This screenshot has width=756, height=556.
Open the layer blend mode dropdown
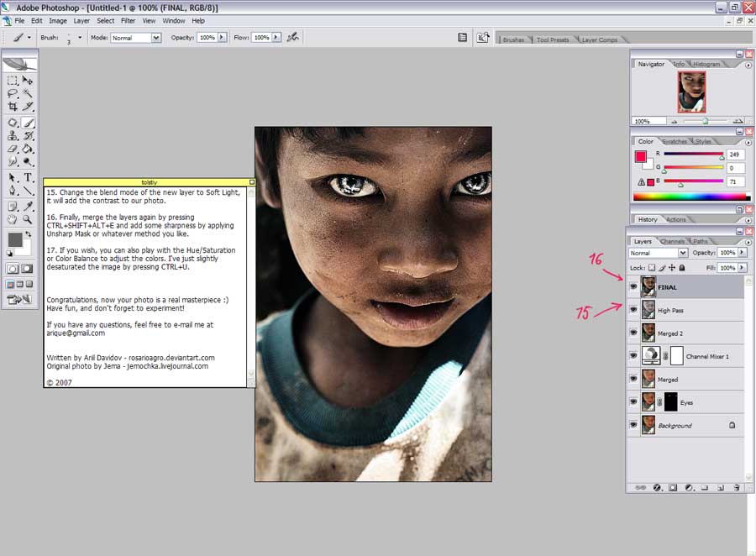click(682, 253)
